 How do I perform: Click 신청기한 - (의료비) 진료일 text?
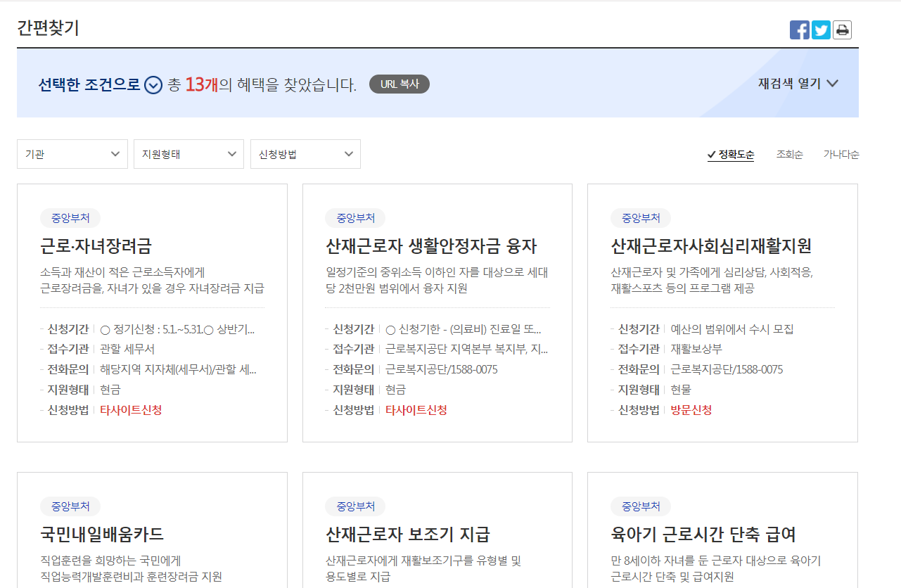tap(464, 329)
